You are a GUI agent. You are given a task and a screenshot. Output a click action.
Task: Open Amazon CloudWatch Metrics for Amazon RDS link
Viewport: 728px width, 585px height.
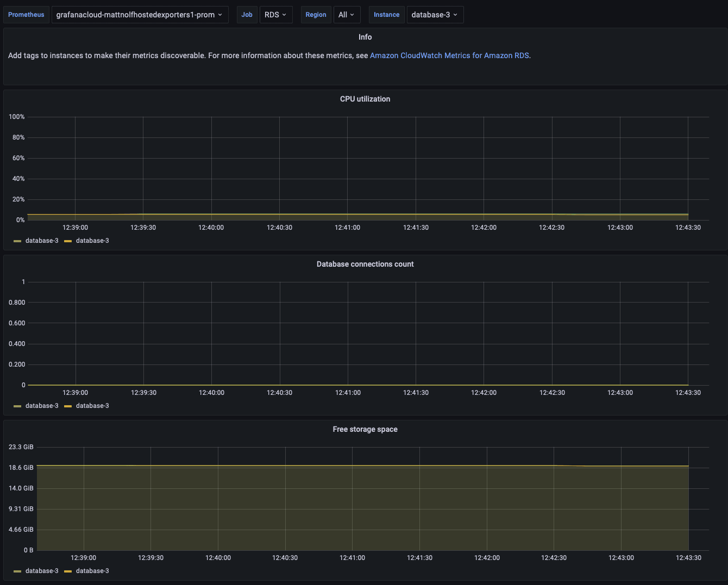coord(449,55)
